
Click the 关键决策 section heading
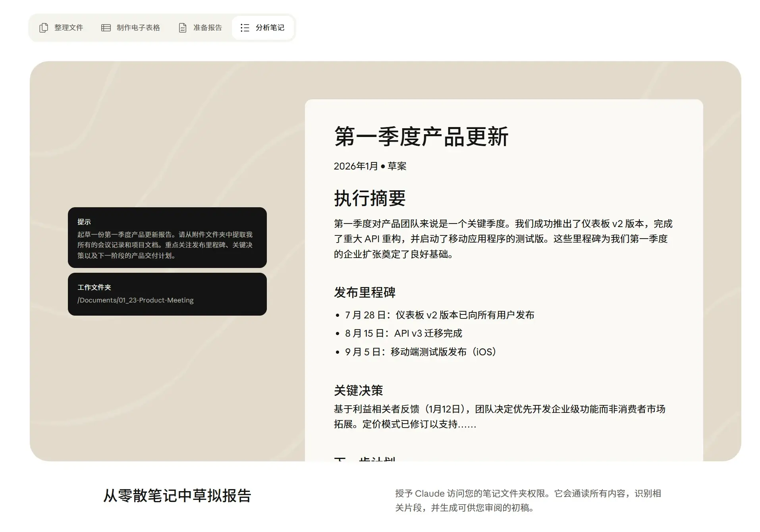coord(358,390)
